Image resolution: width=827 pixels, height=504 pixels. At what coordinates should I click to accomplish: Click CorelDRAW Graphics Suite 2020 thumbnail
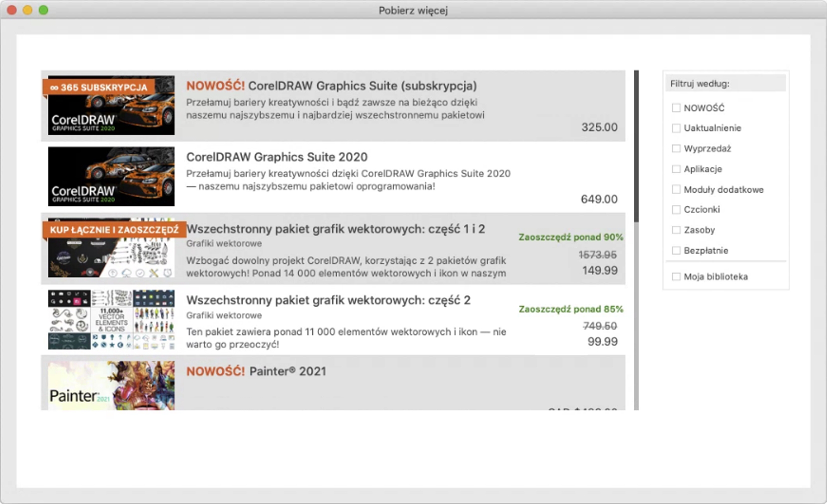pos(111,176)
